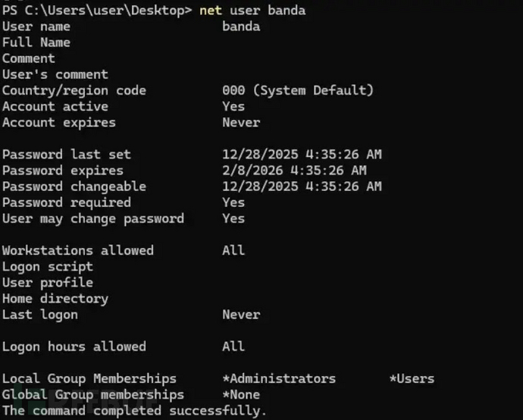Click 'All' beside Logon hours allowed
This screenshot has height=420, width=523.
(x=233, y=346)
